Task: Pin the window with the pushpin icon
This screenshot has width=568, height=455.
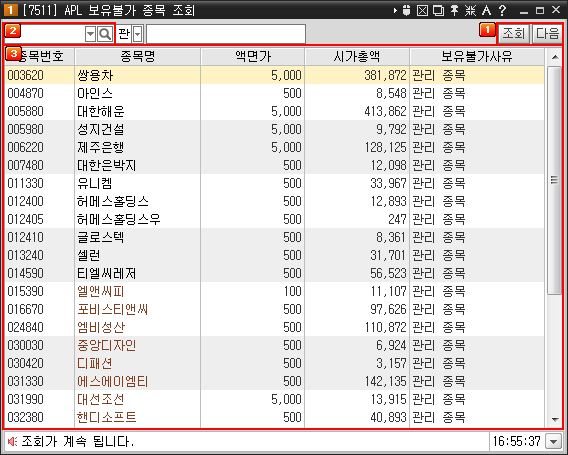Action: tap(455, 11)
